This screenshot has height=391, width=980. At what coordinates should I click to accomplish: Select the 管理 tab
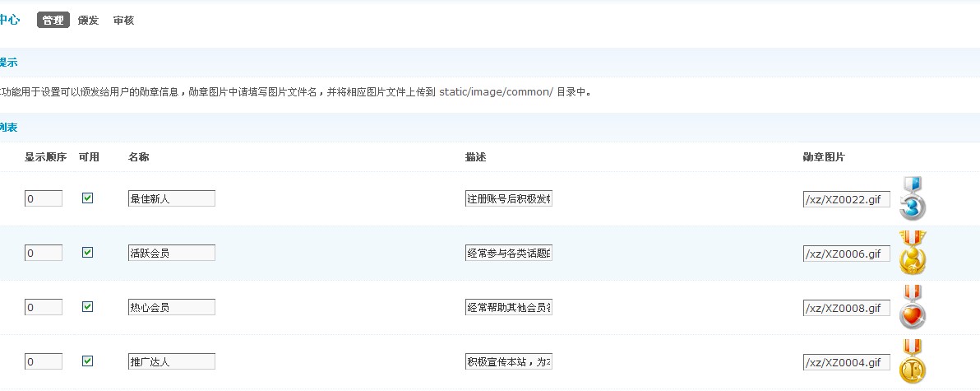coord(53,20)
